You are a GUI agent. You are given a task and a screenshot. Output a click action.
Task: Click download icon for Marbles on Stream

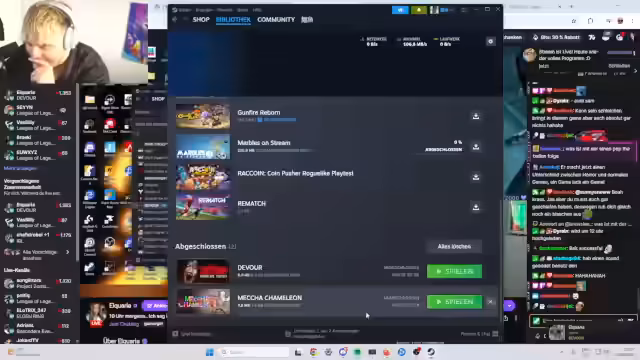click(476, 147)
